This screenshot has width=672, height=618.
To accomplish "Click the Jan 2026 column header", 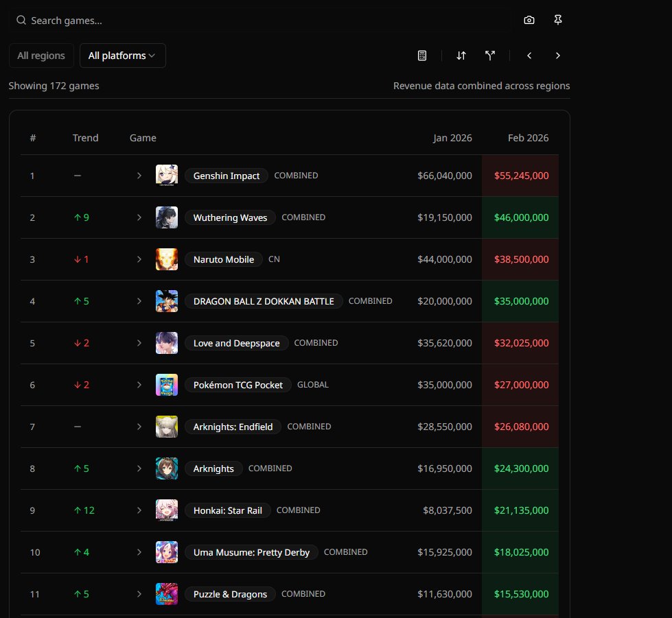I will pos(452,138).
